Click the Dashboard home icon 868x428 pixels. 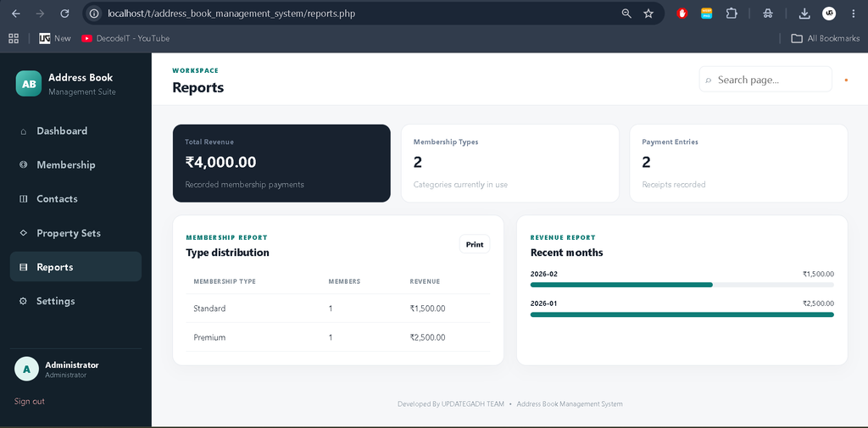pos(23,131)
